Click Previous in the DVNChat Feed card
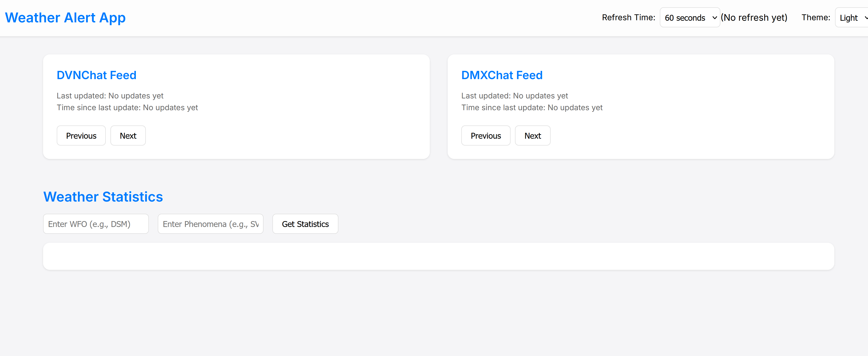The height and width of the screenshot is (356, 868). point(81,136)
